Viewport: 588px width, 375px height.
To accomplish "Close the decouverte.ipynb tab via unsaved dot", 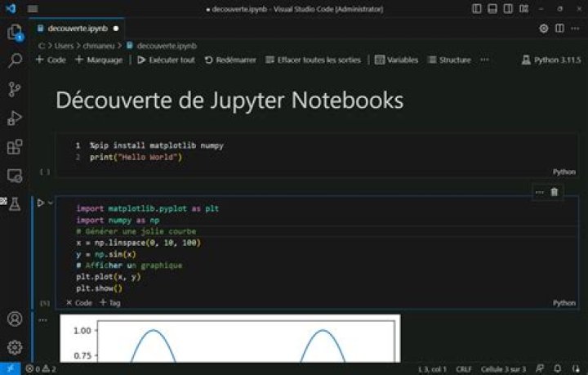I will click(x=116, y=29).
